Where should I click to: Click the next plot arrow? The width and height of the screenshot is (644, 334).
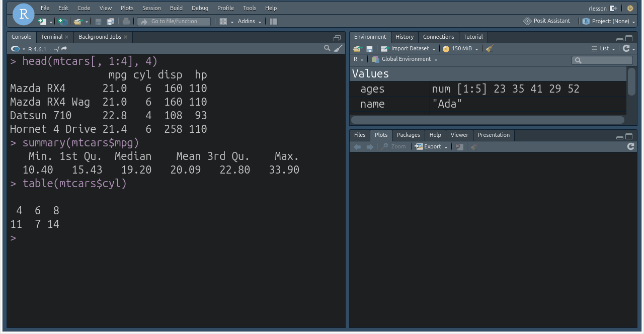point(370,147)
